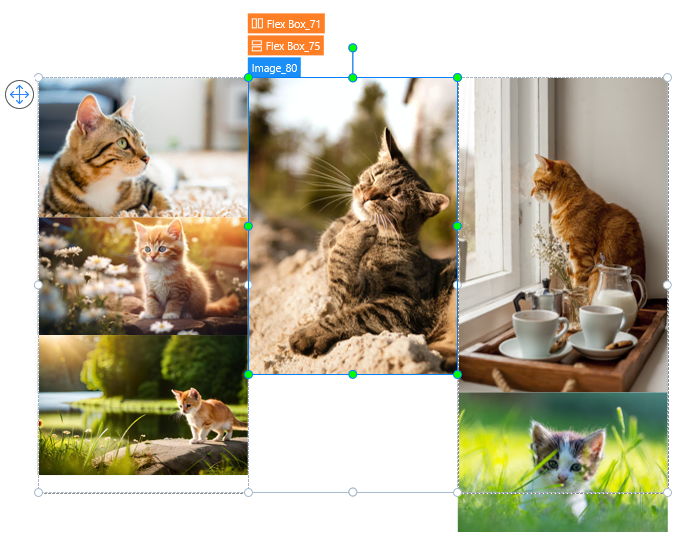
Task: Select the orange kitten among daisies image
Action: [x=143, y=276]
